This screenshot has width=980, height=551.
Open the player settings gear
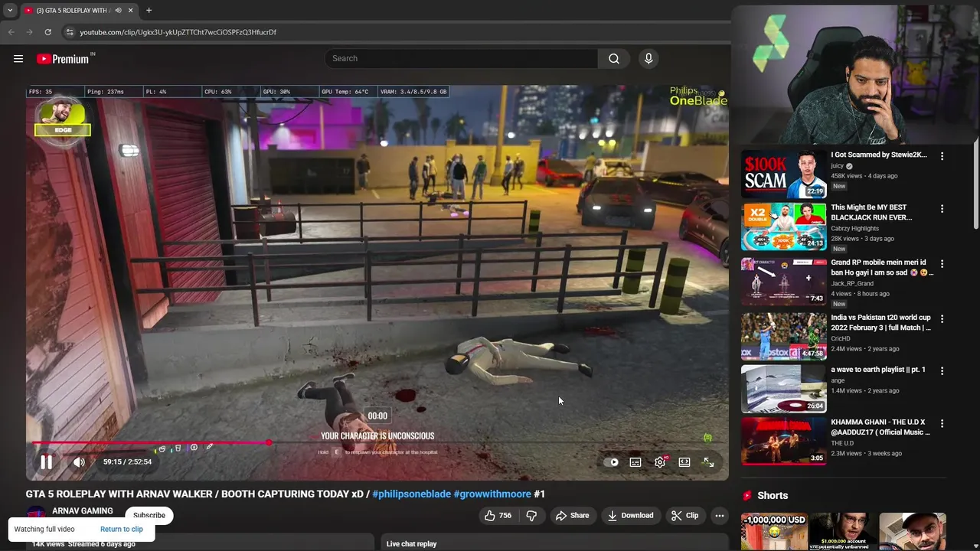660,462
